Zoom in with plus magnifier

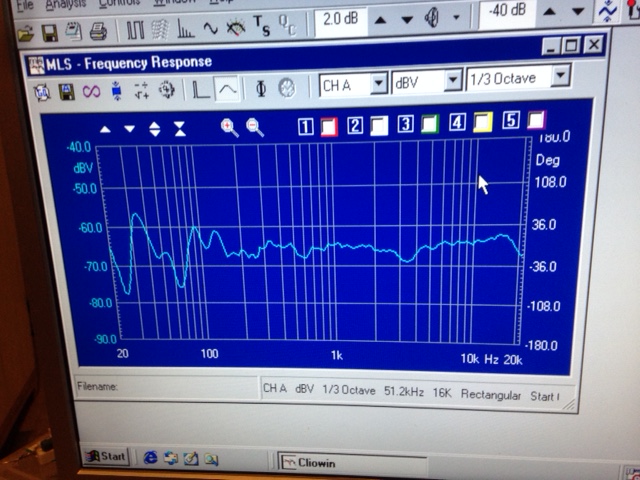[x=230, y=128]
